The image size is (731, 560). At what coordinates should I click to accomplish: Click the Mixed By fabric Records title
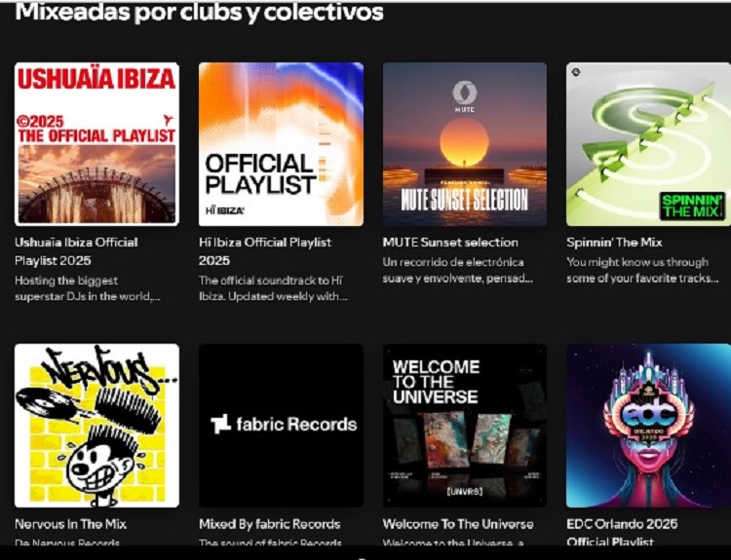pyautogui.click(x=269, y=524)
